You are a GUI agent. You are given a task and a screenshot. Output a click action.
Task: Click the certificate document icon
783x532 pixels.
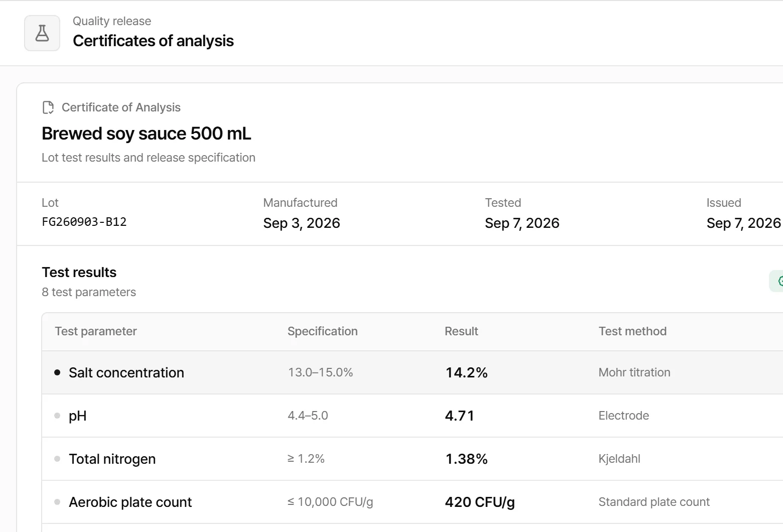click(x=48, y=107)
